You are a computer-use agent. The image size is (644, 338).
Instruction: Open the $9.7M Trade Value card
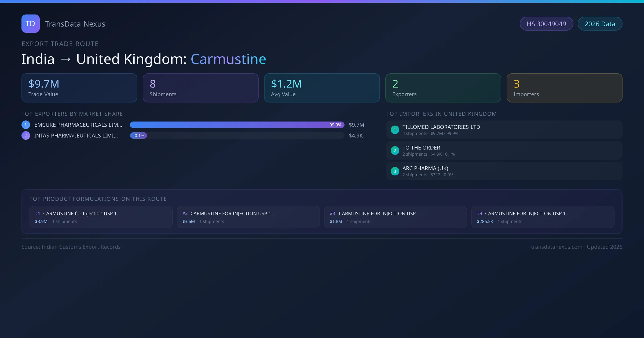pos(79,88)
